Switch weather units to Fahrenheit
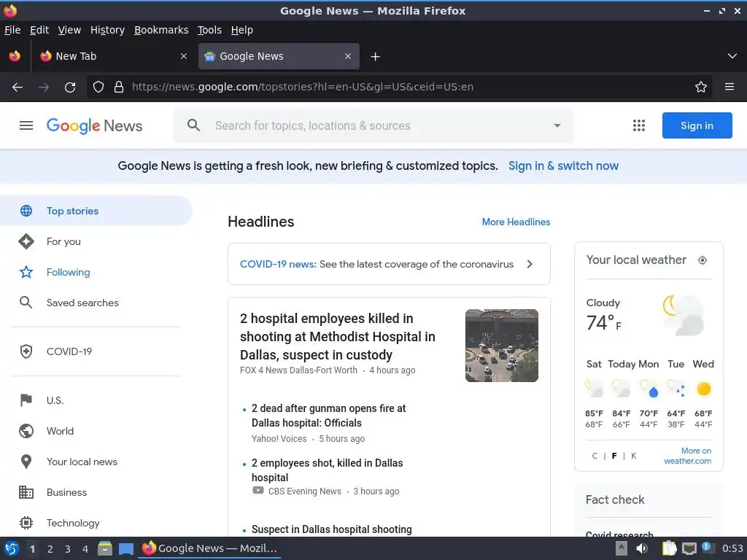 614,456
